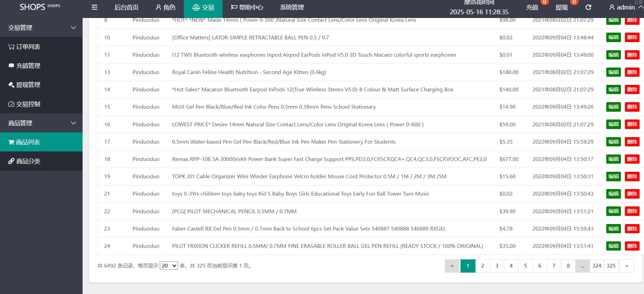Open the per-page records dropdown
Screen dimensions: 644x294
pos(169,266)
